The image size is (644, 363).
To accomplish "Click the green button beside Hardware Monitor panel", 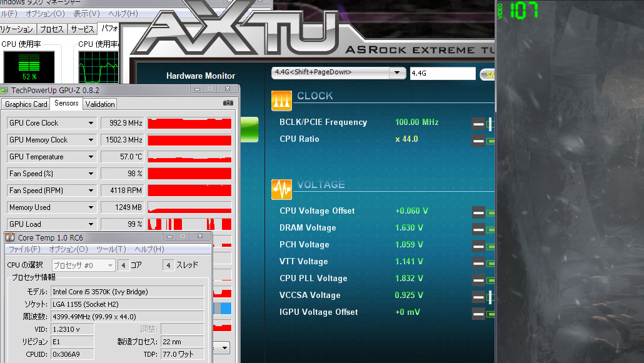I will 249,130.
